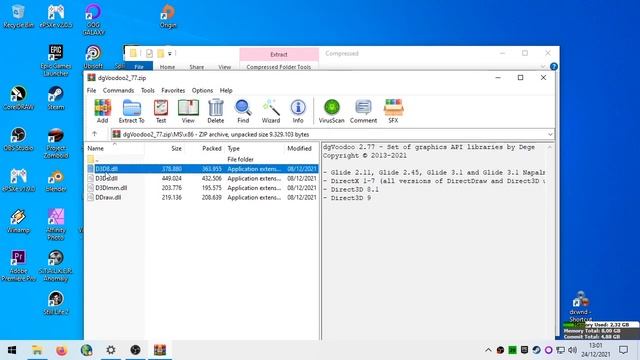The width and height of the screenshot is (640, 360).
Task: Open the Options menu
Action: coord(202,90)
